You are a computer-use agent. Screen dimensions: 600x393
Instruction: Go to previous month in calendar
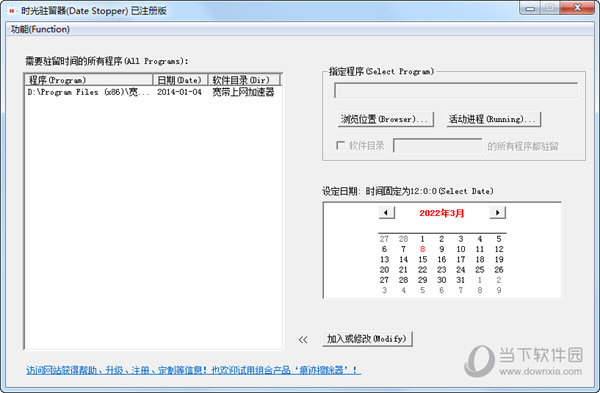(x=386, y=212)
